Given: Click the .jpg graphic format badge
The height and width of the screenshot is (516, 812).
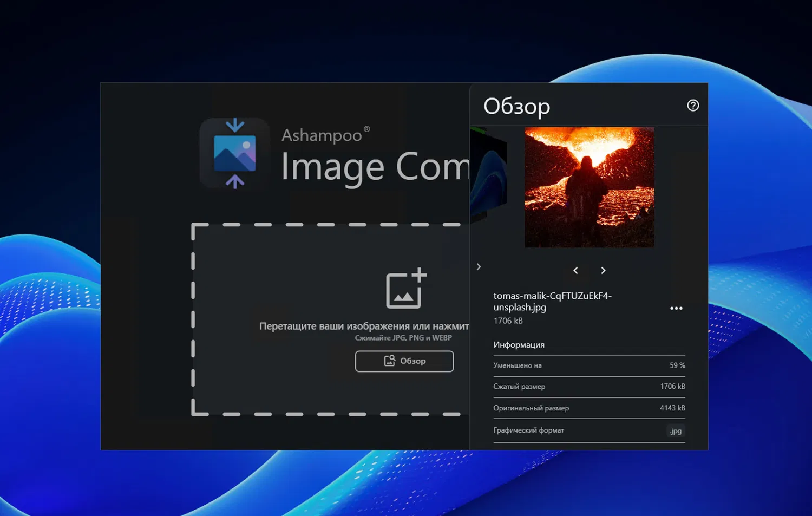Looking at the screenshot, I should click(x=676, y=431).
